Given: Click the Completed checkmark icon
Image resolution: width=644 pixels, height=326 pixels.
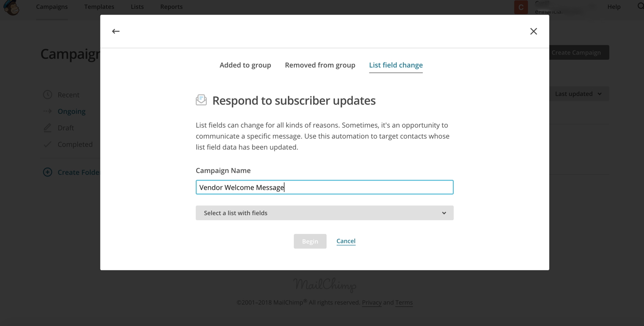Looking at the screenshot, I should pyautogui.click(x=48, y=144).
